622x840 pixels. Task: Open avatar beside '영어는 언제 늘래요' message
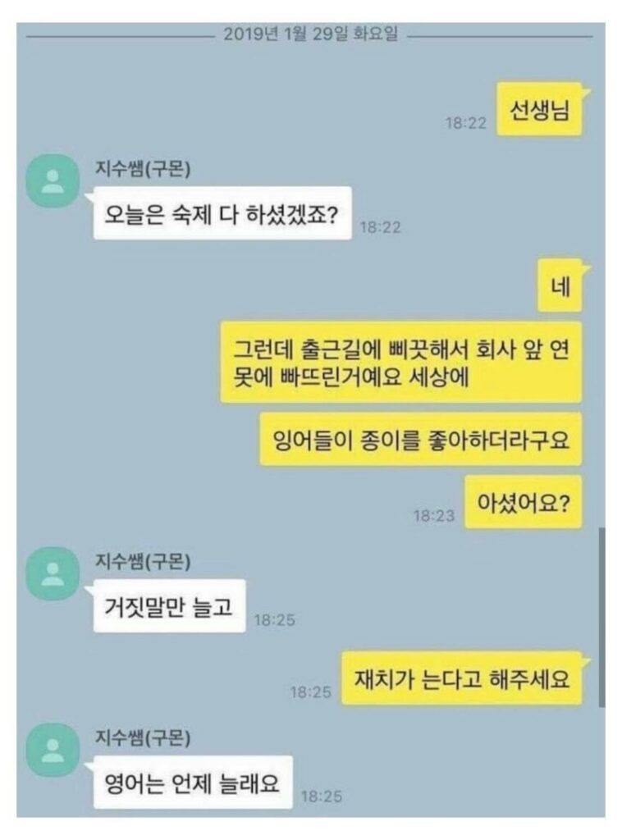(53, 750)
